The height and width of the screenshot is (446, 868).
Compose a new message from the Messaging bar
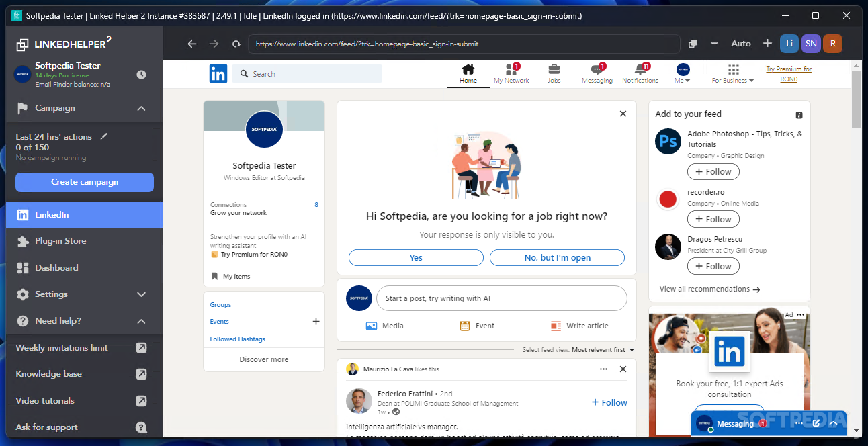[816, 423]
